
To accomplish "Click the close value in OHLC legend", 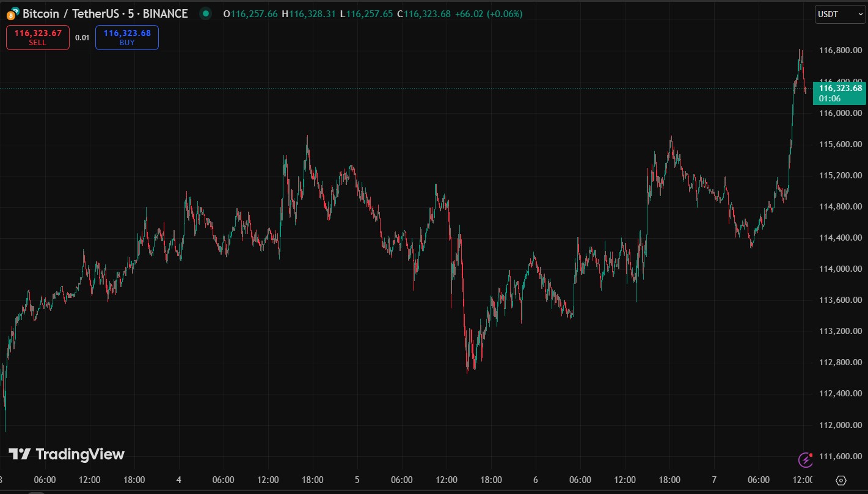I will [424, 13].
